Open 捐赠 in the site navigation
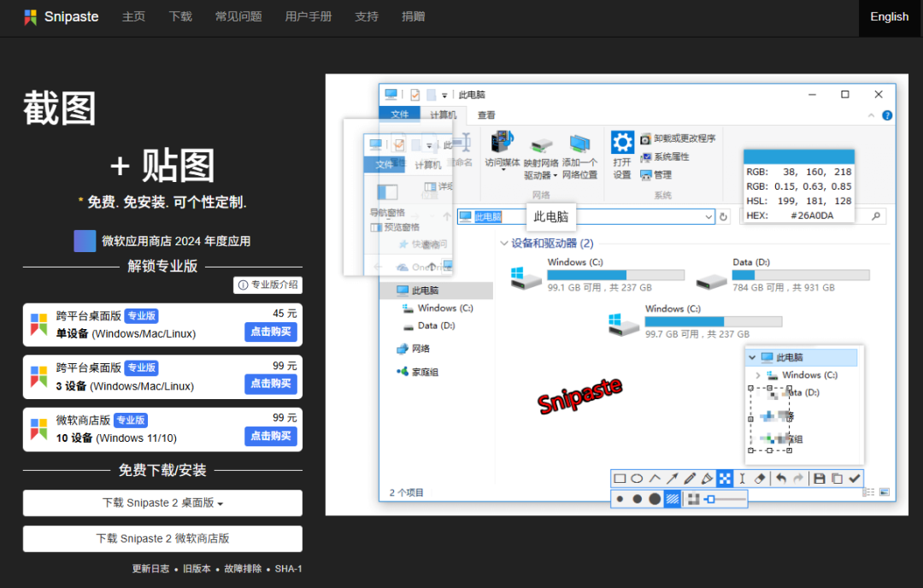The width and height of the screenshot is (923, 588). pos(414,16)
